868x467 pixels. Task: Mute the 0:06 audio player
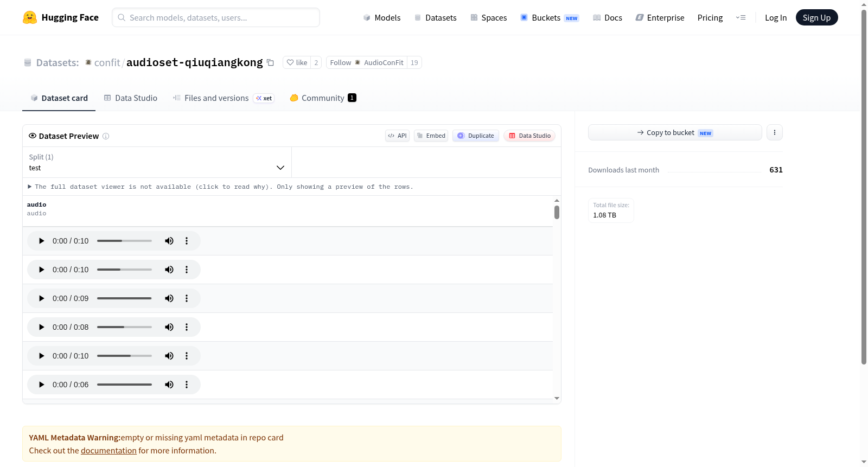169,385
